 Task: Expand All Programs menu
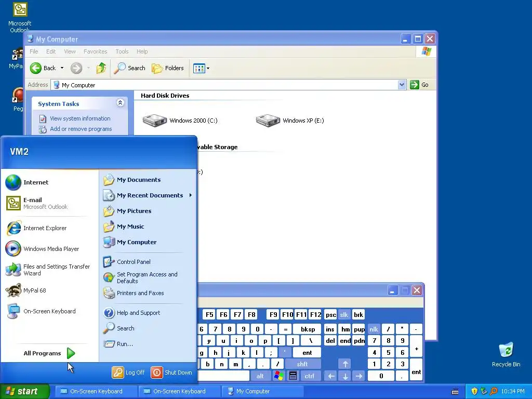pyautogui.click(x=49, y=353)
